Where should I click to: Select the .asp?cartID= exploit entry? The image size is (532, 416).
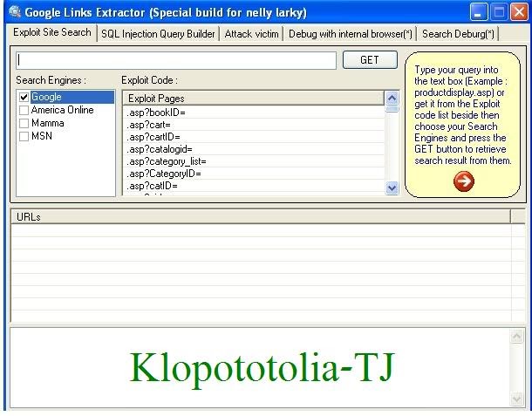point(254,137)
